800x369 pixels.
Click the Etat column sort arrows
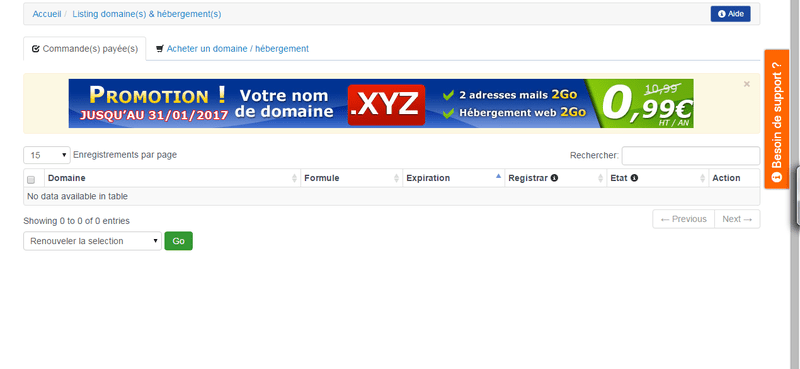(703, 178)
